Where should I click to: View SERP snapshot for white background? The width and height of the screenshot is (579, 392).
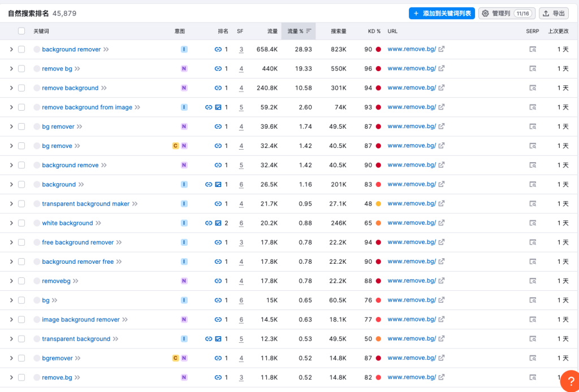(533, 223)
